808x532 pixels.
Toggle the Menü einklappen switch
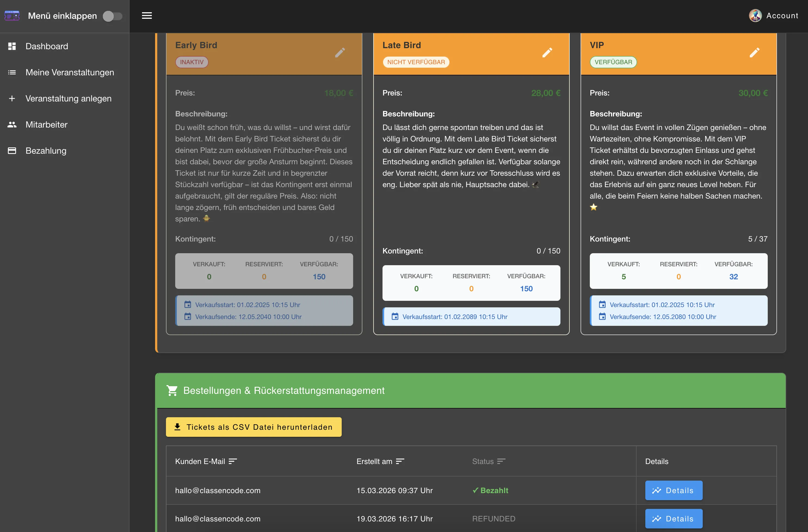pyautogui.click(x=112, y=16)
